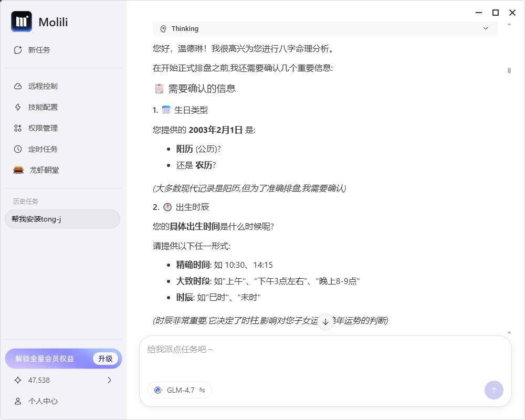Click the Thinking label lightbulb icon
The width and height of the screenshot is (525, 420).
click(163, 29)
